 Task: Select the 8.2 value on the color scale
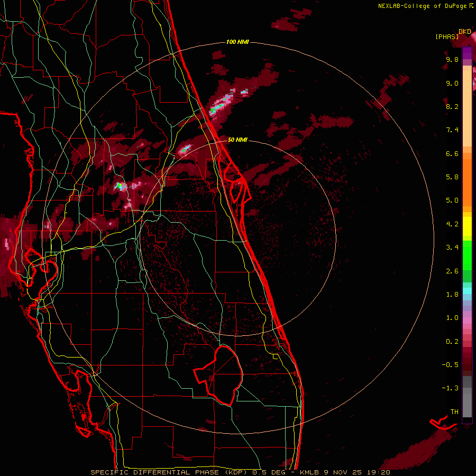tap(452, 106)
